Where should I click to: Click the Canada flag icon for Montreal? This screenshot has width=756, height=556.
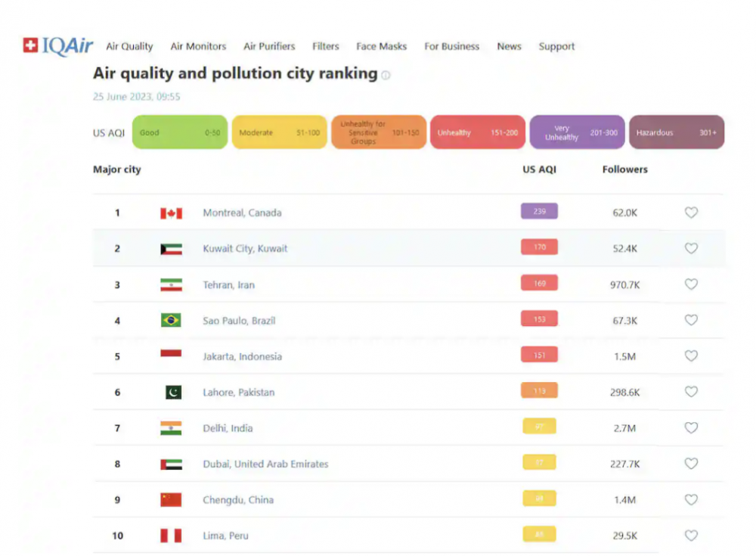point(171,213)
